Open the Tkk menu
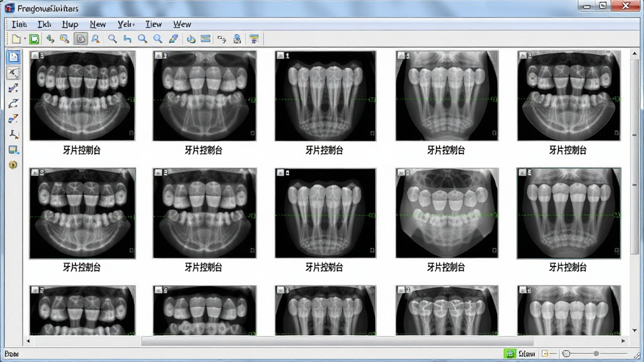This screenshot has height=362, width=644. point(45,25)
